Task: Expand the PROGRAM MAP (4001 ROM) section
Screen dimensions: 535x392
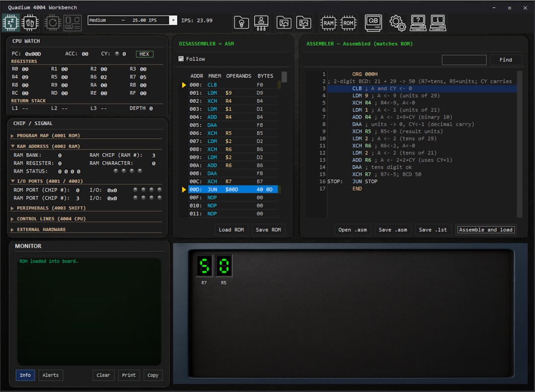Action: tap(48, 136)
